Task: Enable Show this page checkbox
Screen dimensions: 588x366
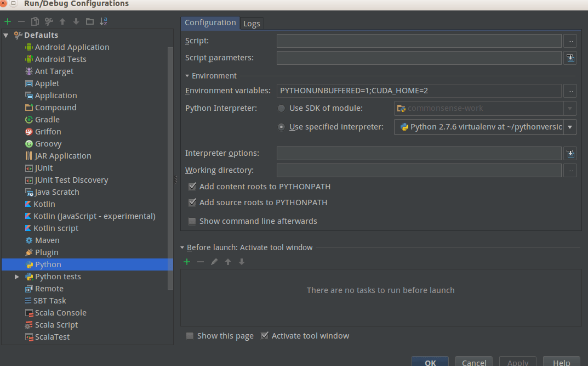Action: pyautogui.click(x=190, y=336)
